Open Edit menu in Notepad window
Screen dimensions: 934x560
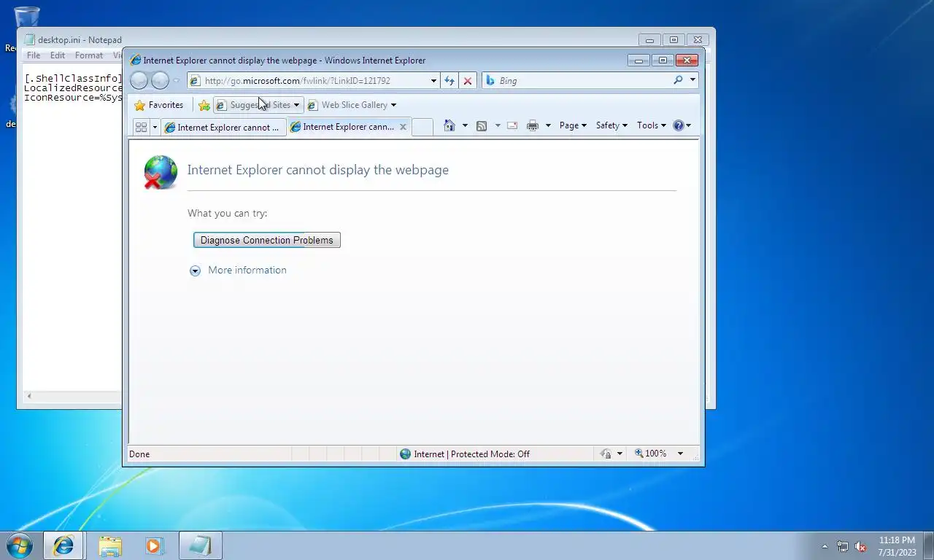(58, 55)
